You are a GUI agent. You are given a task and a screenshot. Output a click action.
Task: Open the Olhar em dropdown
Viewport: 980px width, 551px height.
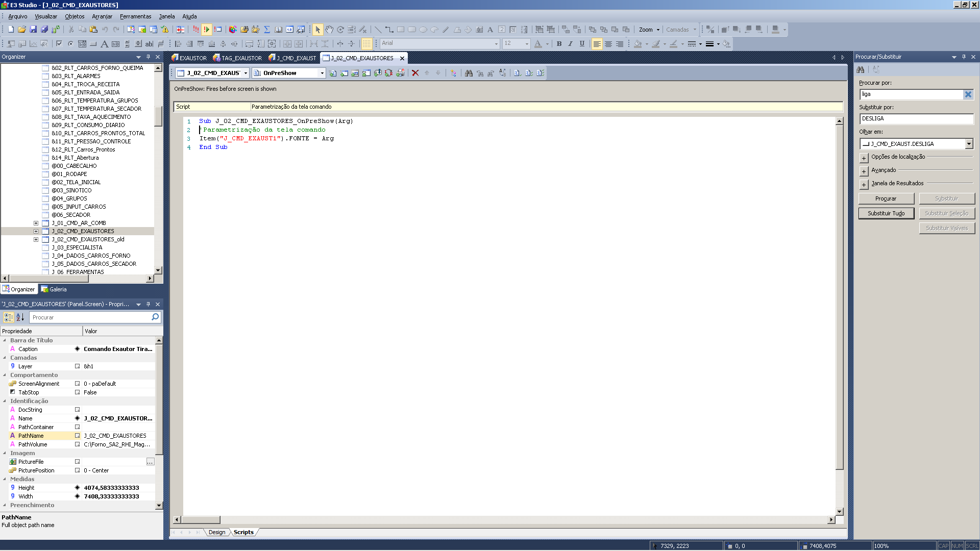pyautogui.click(x=969, y=144)
